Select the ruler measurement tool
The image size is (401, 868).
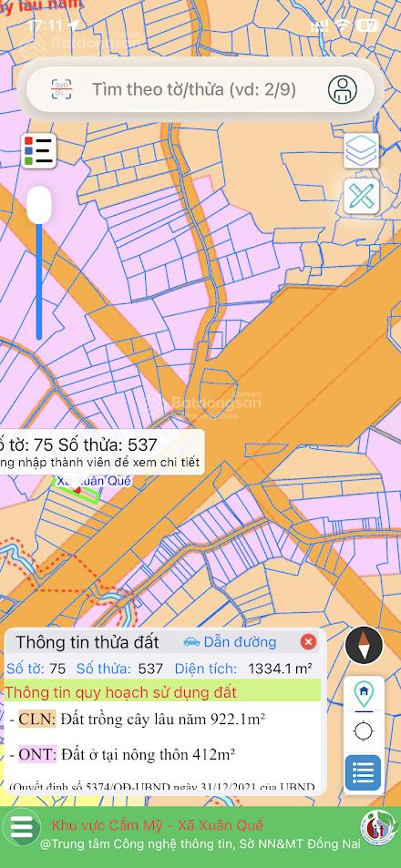(361, 196)
